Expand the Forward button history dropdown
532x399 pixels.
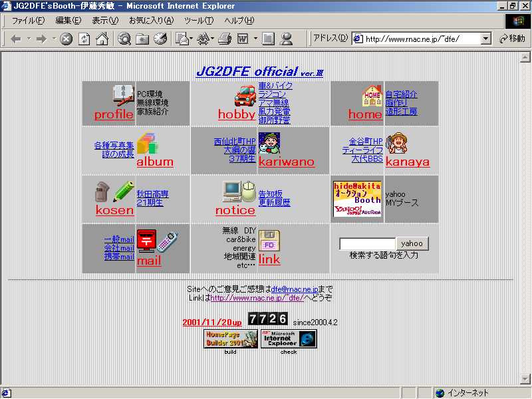pos(54,39)
